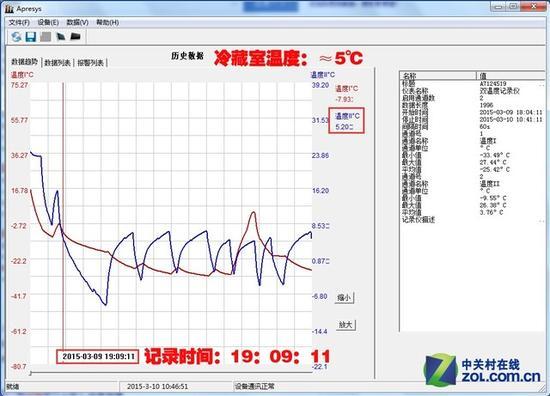Click the 设备通讯正常 status message

coord(255,387)
